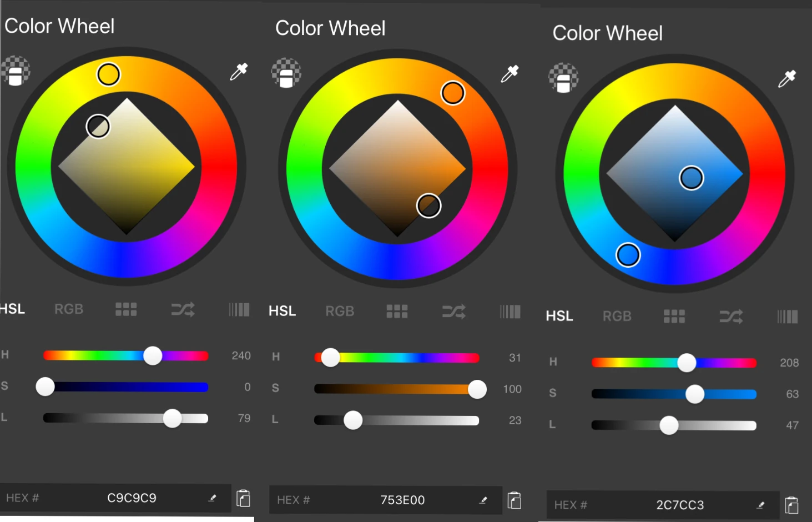Open the paint bucket fill tool
The image size is (812, 522).
tap(15, 72)
